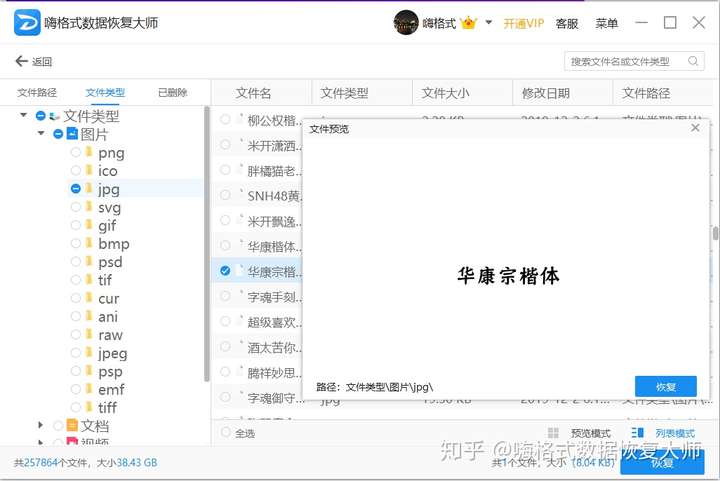The image size is (720, 481).
Task: Click the search magnifier icon
Action: pyautogui.click(x=693, y=61)
